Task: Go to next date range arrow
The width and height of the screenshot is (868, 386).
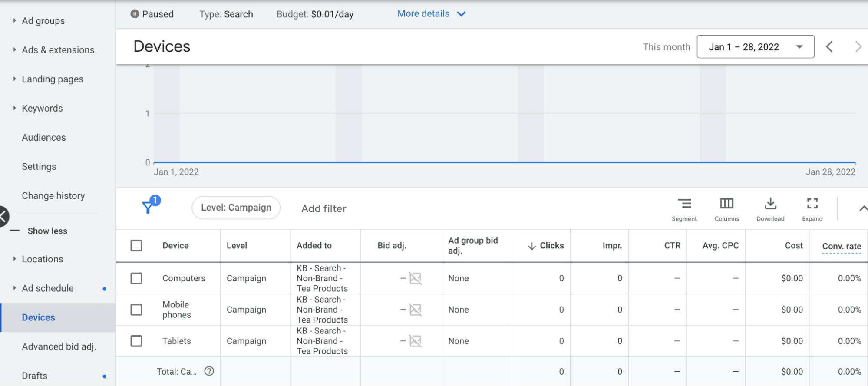Action: click(858, 46)
